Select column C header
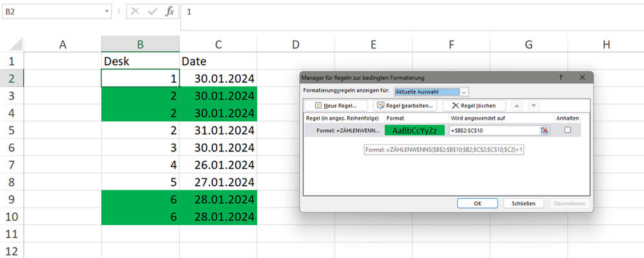 tap(218, 45)
